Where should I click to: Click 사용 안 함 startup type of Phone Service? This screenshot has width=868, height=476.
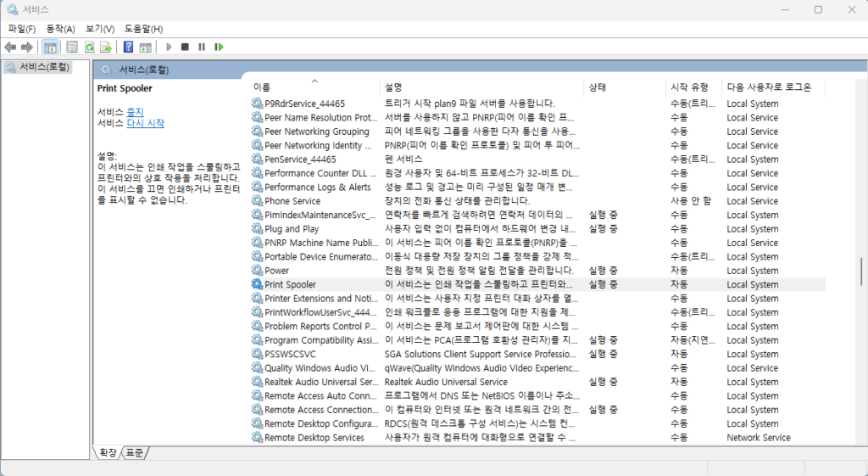coord(691,200)
